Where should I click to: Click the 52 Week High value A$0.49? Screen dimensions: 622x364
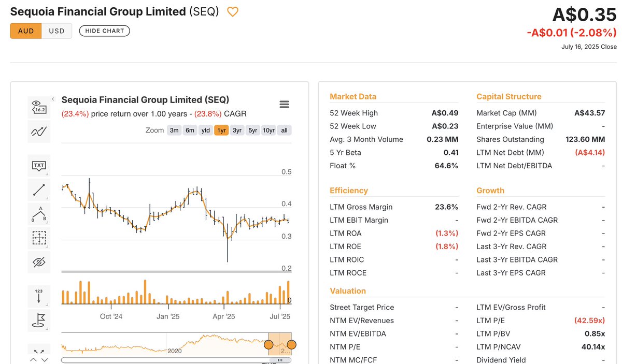click(x=445, y=113)
